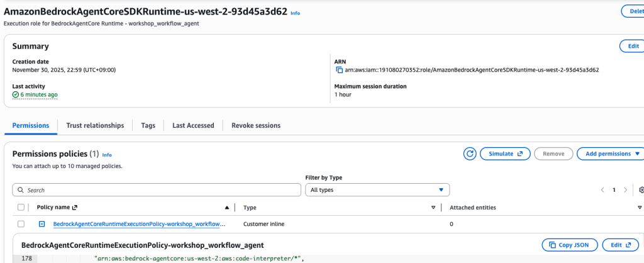Focus the policy Search input field

pos(157,190)
